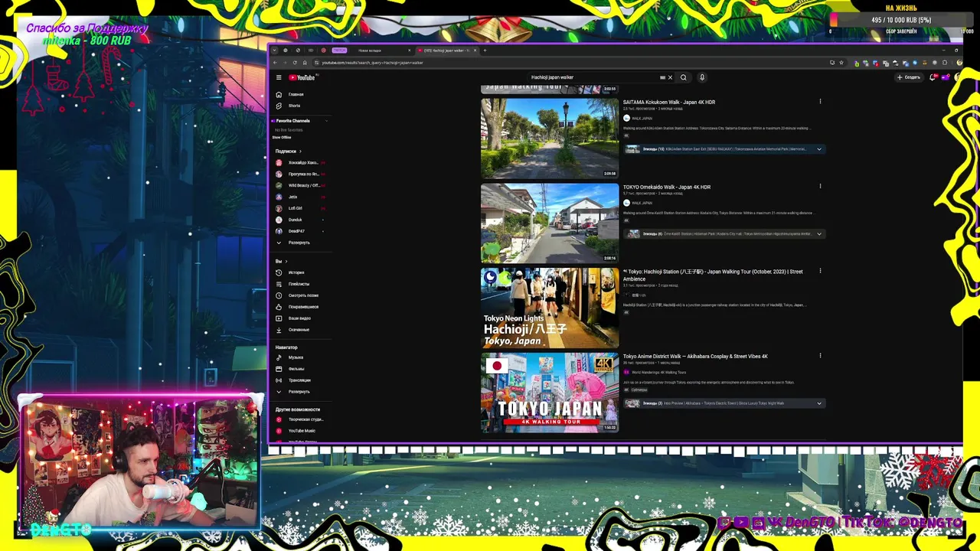Open Главная in the YouTube sidebar
Viewport: 980px width, 551px height.
(296, 94)
